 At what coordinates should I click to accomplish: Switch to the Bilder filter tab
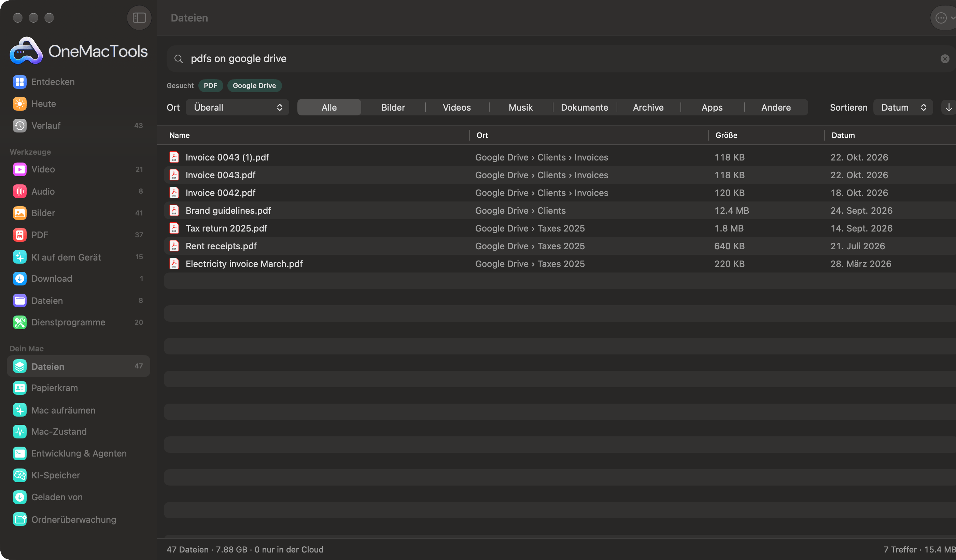click(x=393, y=107)
